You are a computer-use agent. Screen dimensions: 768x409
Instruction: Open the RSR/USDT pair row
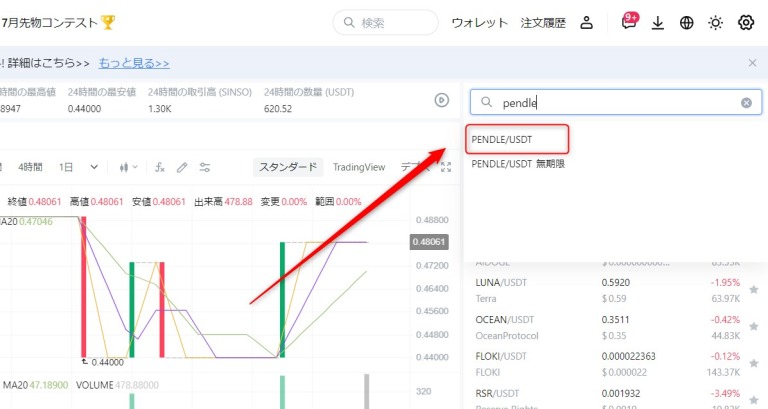click(616, 398)
